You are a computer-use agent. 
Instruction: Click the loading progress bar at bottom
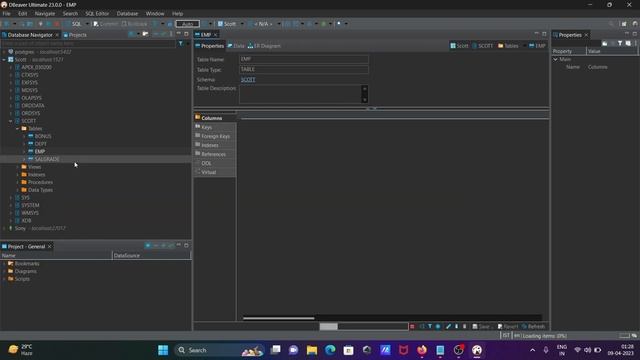(x=363, y=327)
